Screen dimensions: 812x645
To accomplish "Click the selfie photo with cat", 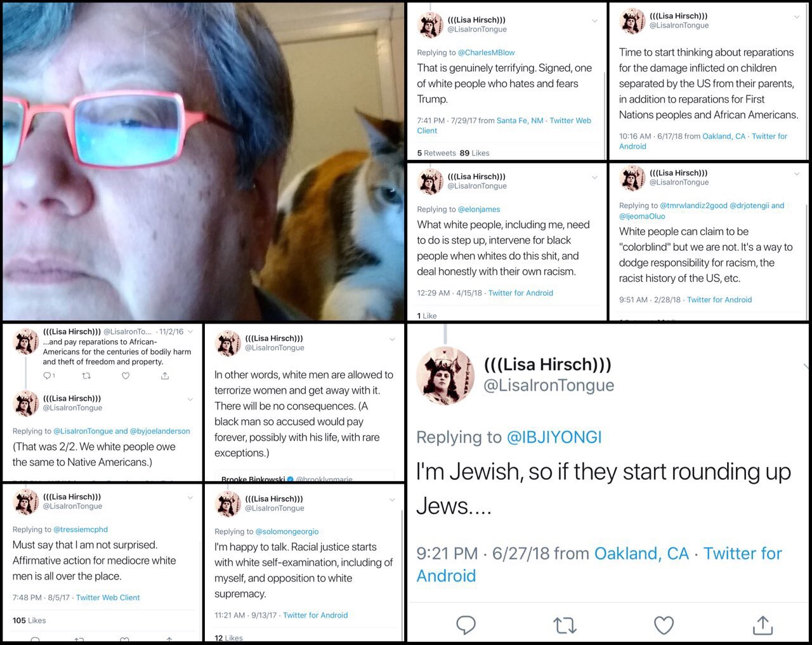I will point(203,161).
